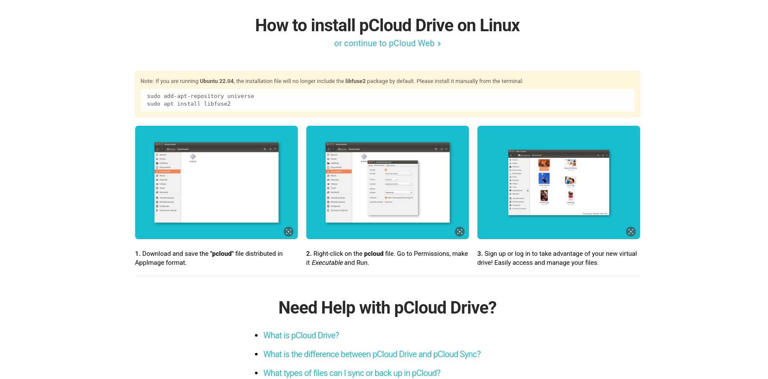
Task: Enlarge the step 2 screenshot using its zoom icon
Action: (x=459, y=232)
